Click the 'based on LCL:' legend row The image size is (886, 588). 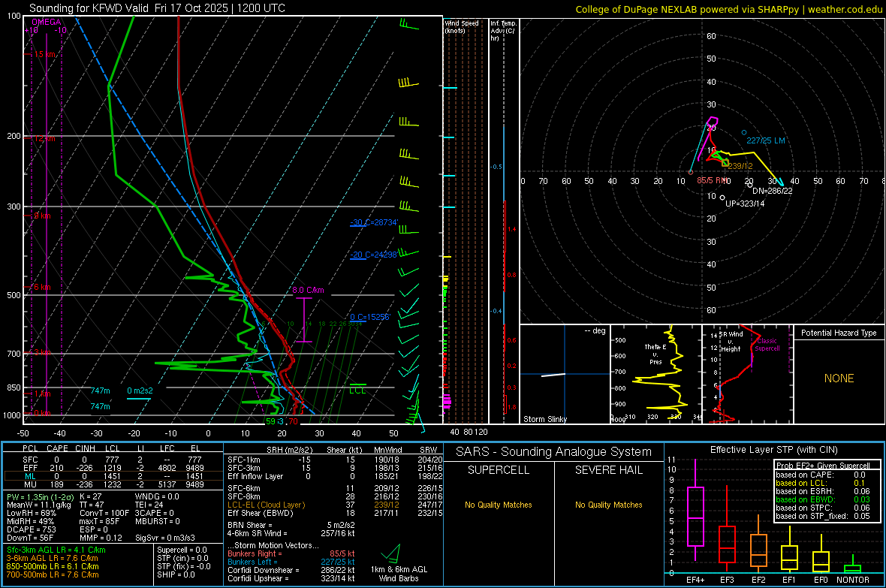click(821, 483)
